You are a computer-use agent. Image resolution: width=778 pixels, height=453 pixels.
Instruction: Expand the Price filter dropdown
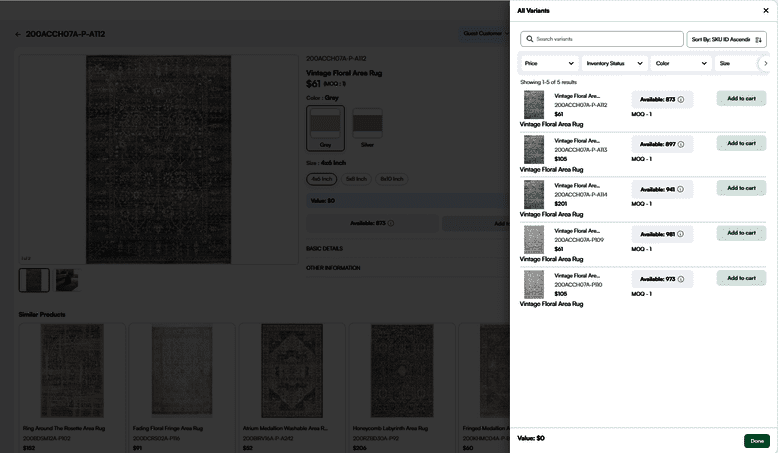[x=548, y=63]
